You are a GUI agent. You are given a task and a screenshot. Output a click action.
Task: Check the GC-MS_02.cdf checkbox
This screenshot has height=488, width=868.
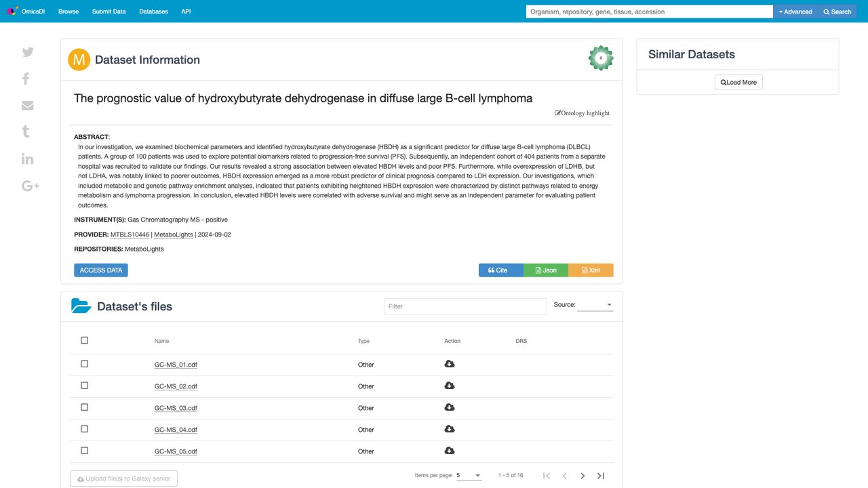[x=85, y=386]
